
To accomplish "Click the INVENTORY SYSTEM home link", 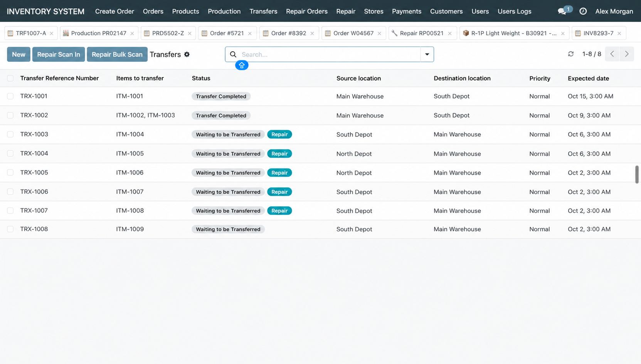I will (x=45, y=11).
